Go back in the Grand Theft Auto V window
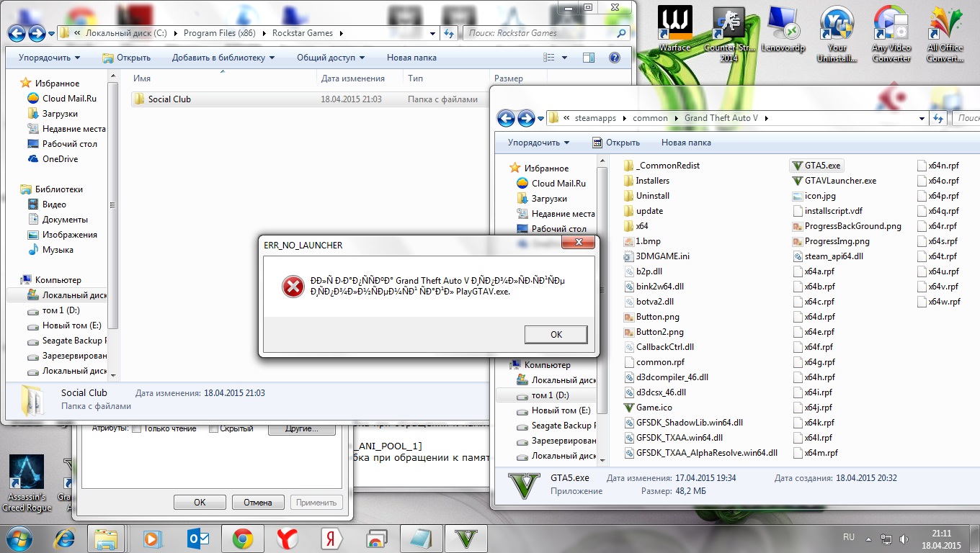The height and width of the screenshot is (553, 980). click(x=507, y=118)
